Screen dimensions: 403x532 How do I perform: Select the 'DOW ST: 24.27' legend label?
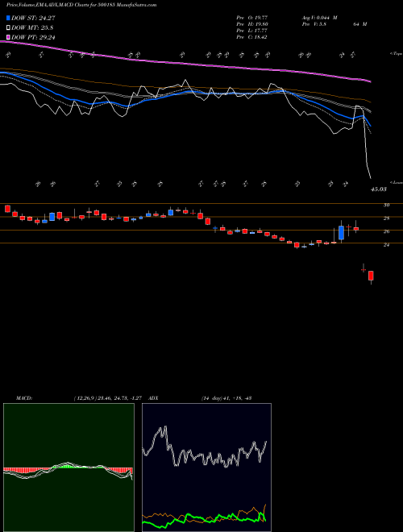[33, 18]
